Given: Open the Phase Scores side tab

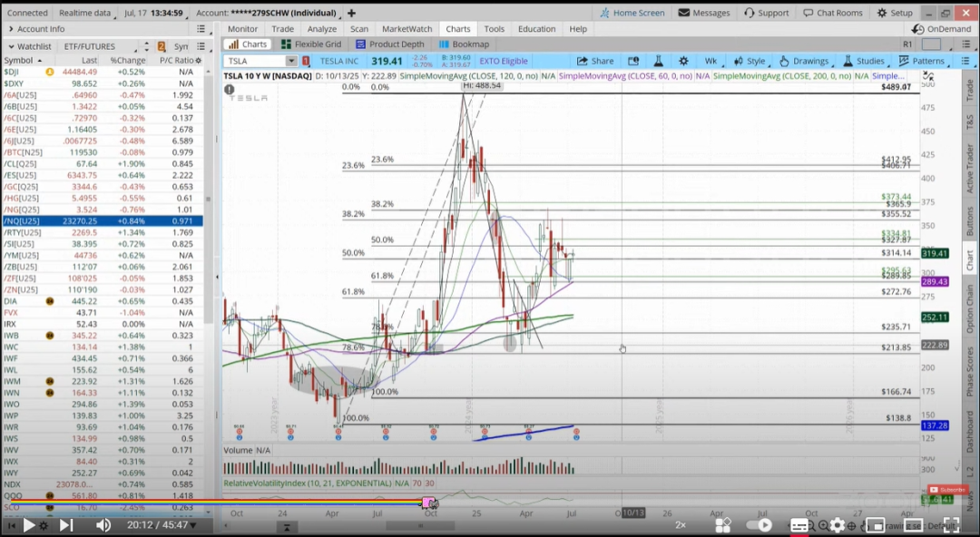Looking at the screenshot, I should pyautogui.click(x=970, y=372).
